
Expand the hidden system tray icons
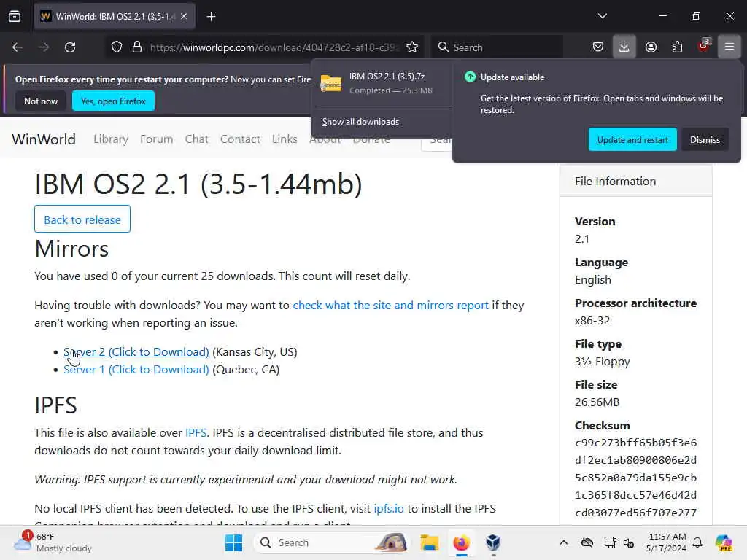(x=564, y=542)
